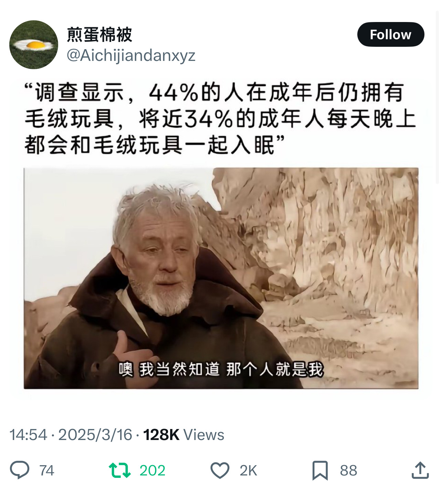Click the 2025/3/16 post date

(95, 435)
